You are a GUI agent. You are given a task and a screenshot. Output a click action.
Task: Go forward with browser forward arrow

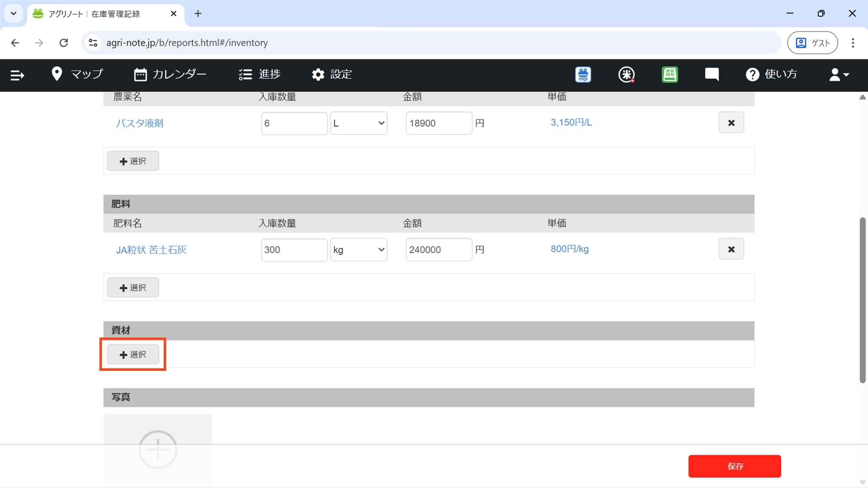[x=39, y=43]
